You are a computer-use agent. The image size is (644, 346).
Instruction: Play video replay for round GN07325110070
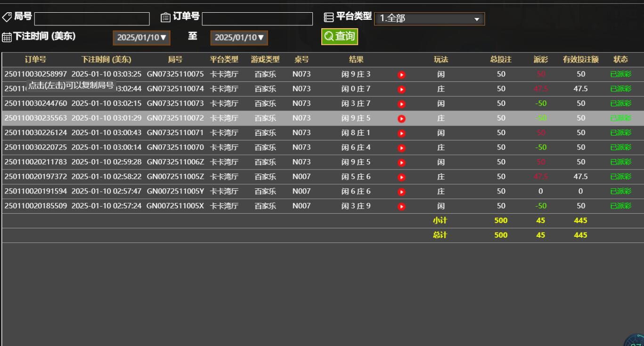click(x=401, y=148)
